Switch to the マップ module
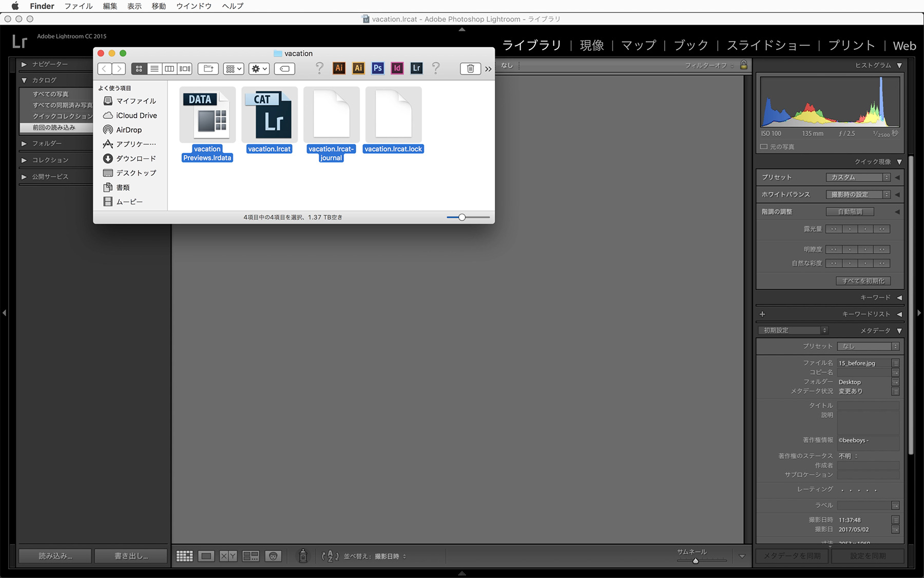This screenshot has height=578, width=924. click(639, 45)
